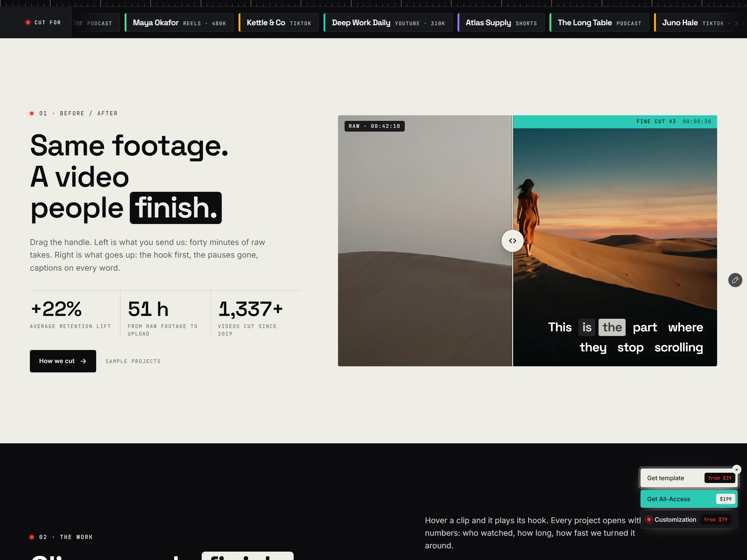Click the Get template button
The width and height of the screenshot is (747, 560).
pyautogui.click(x=689, y=478)
